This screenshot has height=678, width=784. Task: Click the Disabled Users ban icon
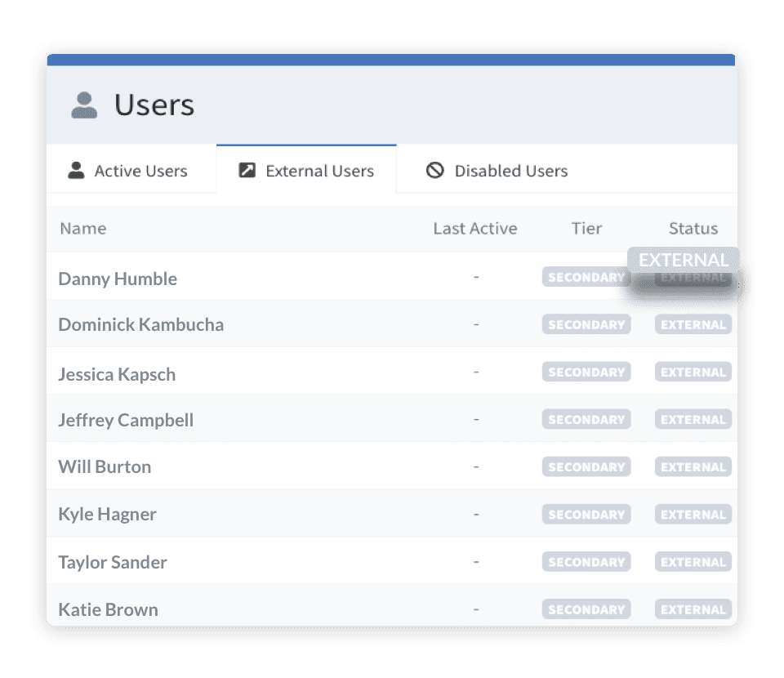point(435,171)
